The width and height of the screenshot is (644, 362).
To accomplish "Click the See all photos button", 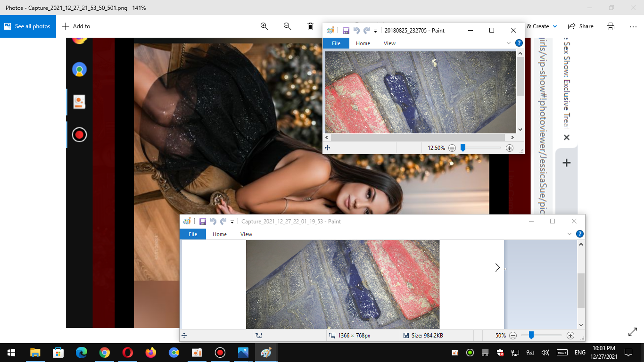I will point(28,26).
